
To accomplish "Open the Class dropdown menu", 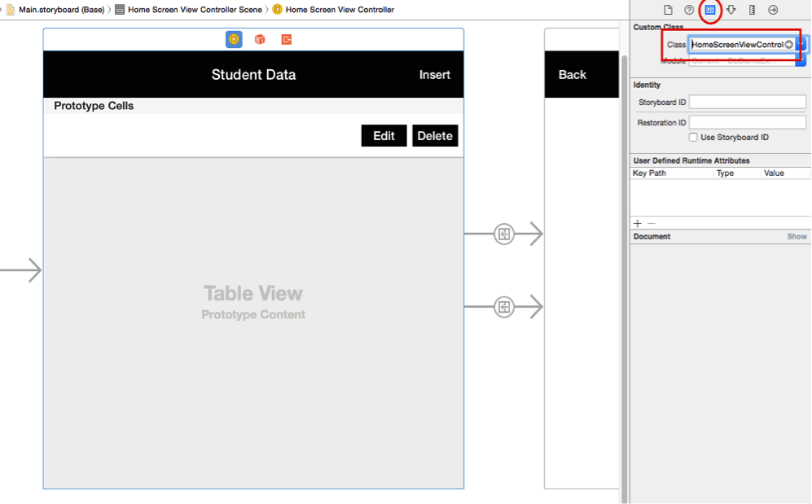I will pyautogui.click(x=801, y=45).
